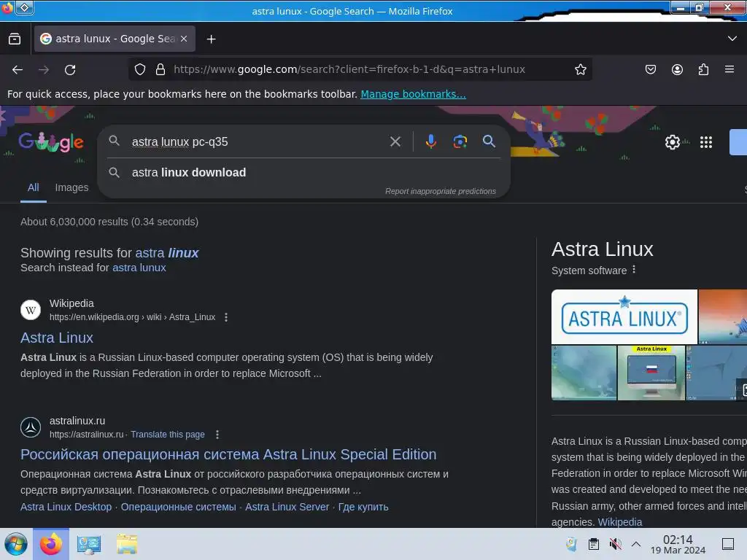Viewport: 747px width, 560px height.
Task: Clear the Google search box text
Action: (x=395, y=141)
